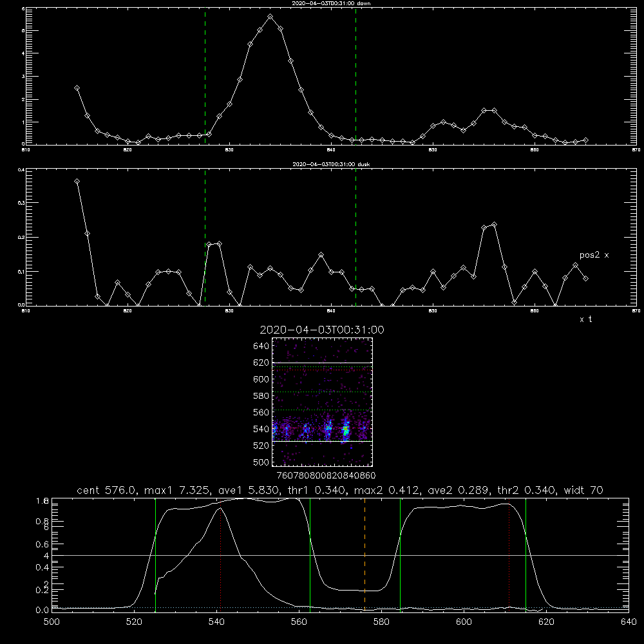
Task: Click the red dotted line near 611 in bottom plot
Action: (x=509, y=554)
